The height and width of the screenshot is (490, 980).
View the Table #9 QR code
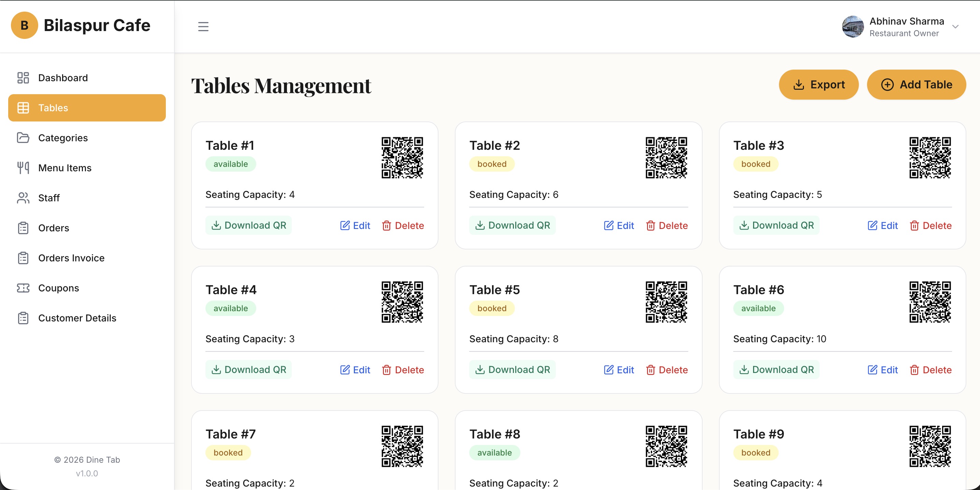pyautogui.click(x=930, y=446)
